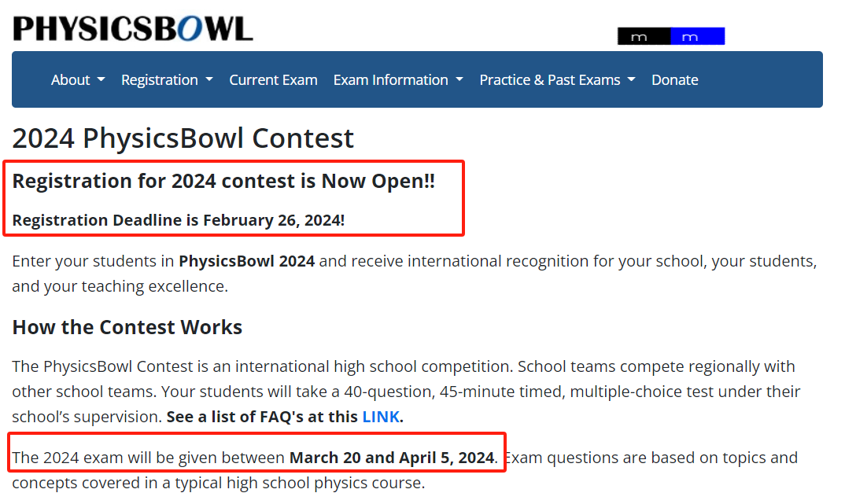Viewport: 845px width, 504px height.
Task: Click the blue m button
Action: click(x=698, y=36)
